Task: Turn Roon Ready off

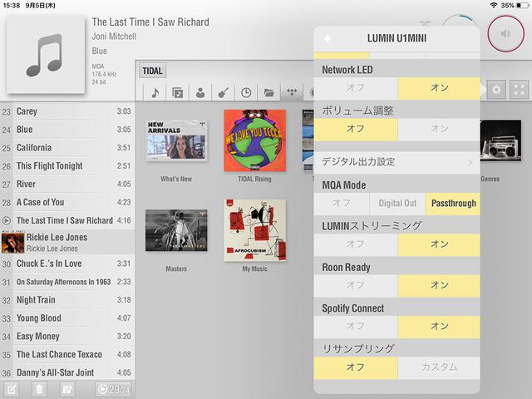Action: click(x=355, y=285)
